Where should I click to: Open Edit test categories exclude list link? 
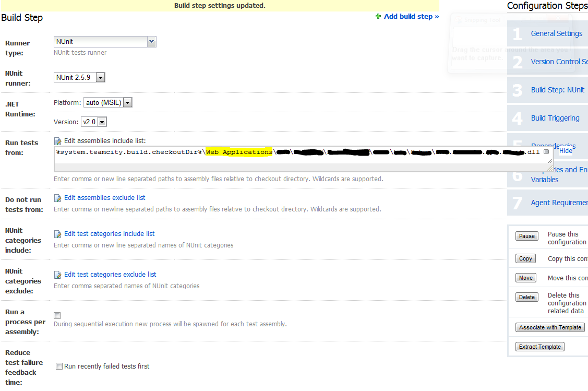(x=110, y=275)
